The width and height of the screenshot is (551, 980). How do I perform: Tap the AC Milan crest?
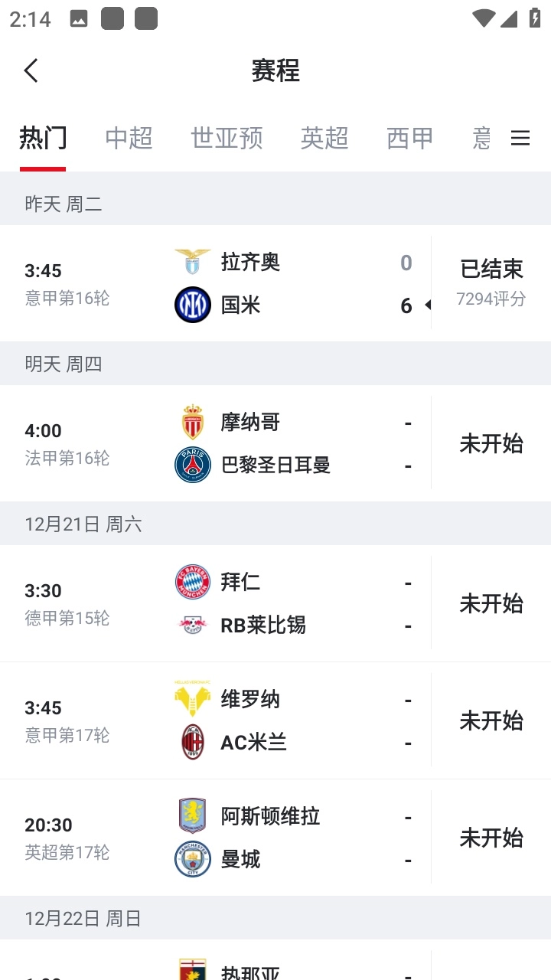(x=193, y=742)
